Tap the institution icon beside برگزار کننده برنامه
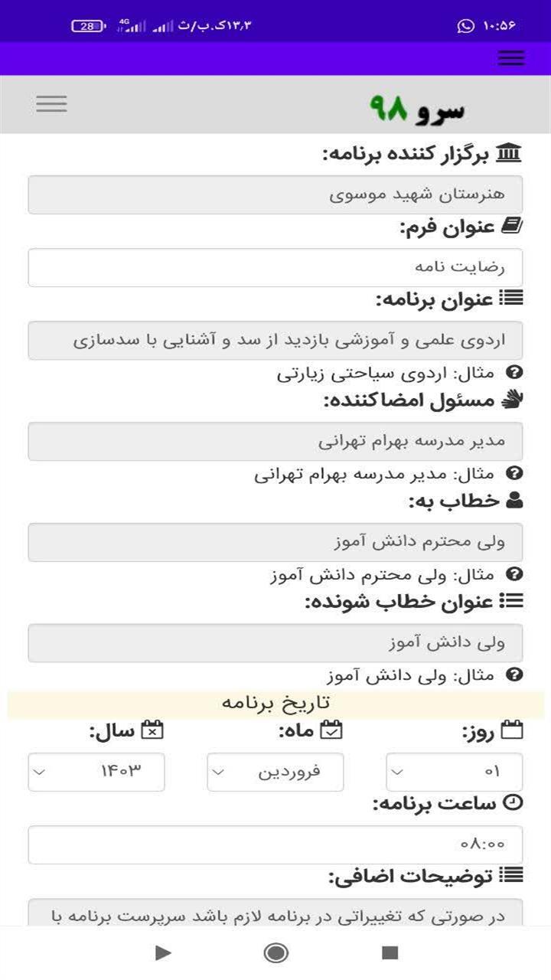 (509, 153)
